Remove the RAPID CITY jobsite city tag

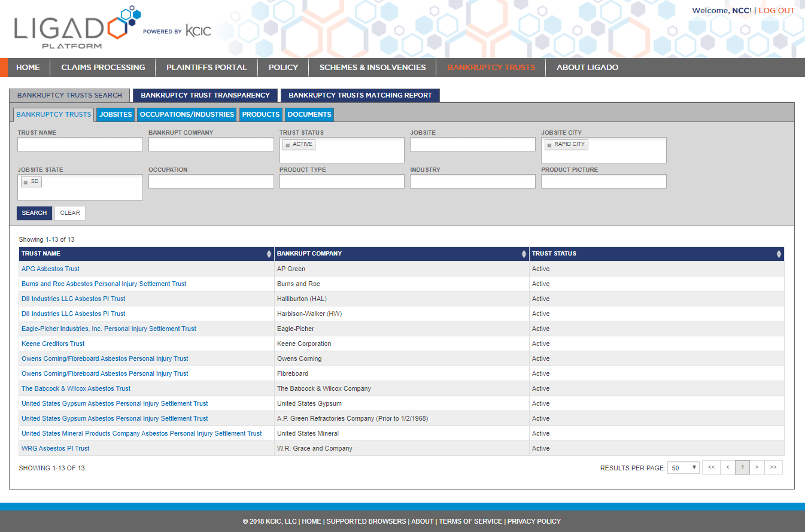point(549,145)
